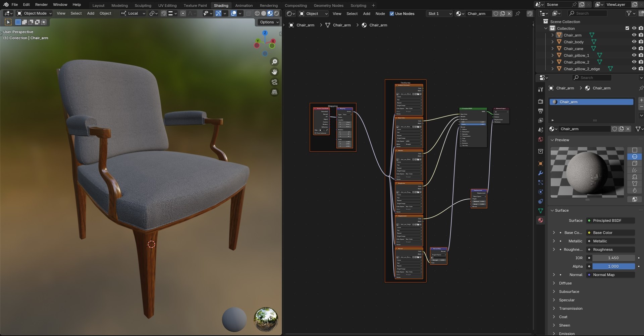
Task: Open the Render properties tab icon
Action: click(540, 101)
